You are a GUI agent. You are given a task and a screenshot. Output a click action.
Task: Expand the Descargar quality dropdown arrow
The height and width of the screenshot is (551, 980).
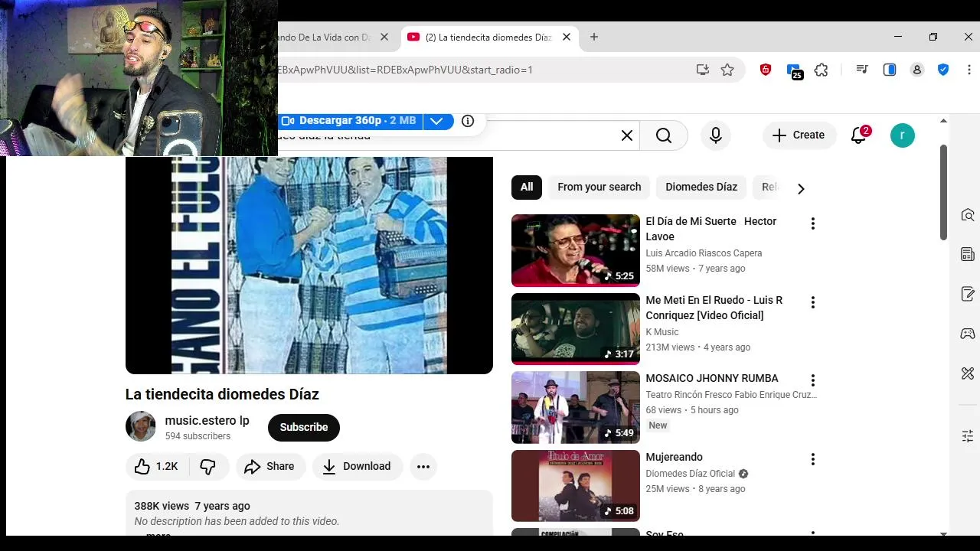click(436, 121)
